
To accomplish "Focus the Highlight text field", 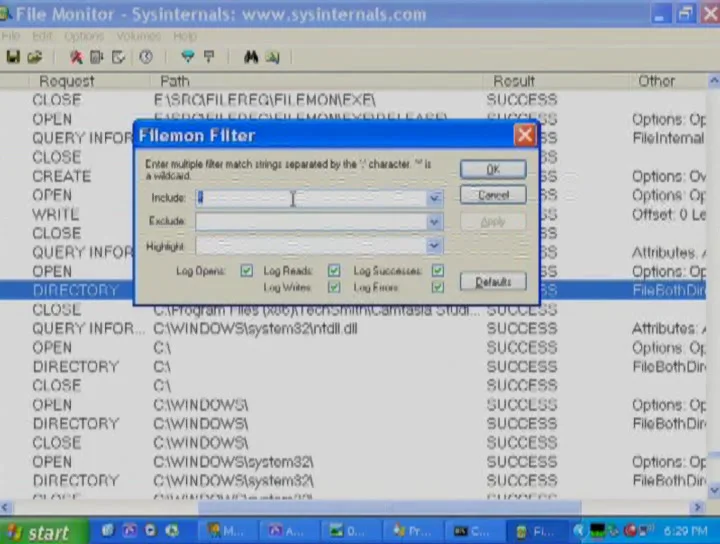I will (311, 246).
